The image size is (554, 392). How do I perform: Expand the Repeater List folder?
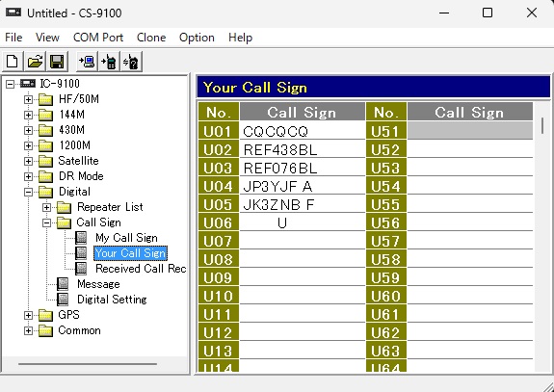[46, 207]
